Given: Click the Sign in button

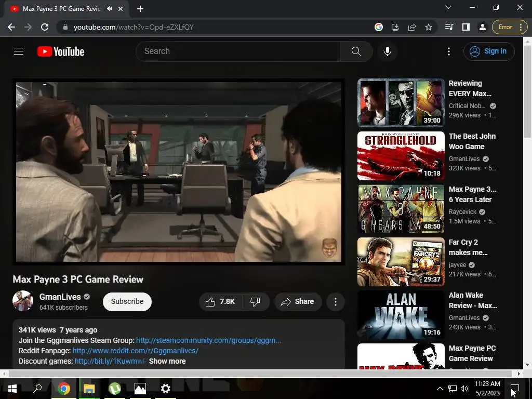Looking at the screenshot, I should pos(489,51).
